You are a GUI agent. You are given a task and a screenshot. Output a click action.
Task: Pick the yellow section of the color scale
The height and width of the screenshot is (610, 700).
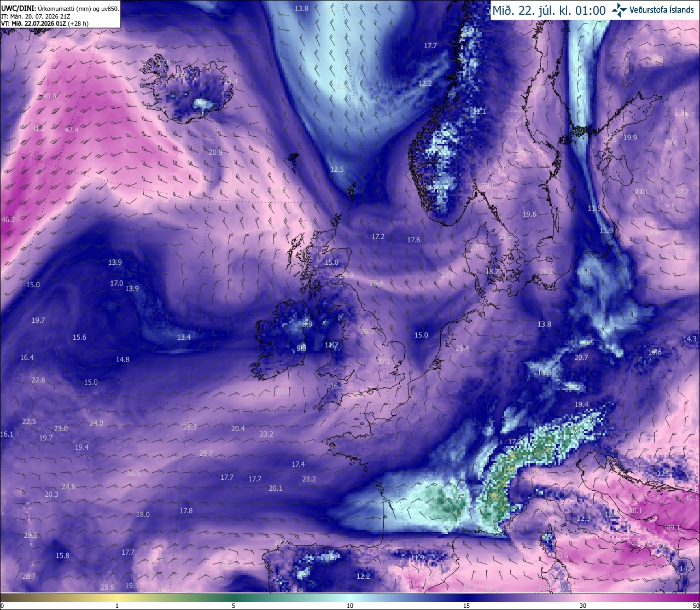[x=118, y=597]
